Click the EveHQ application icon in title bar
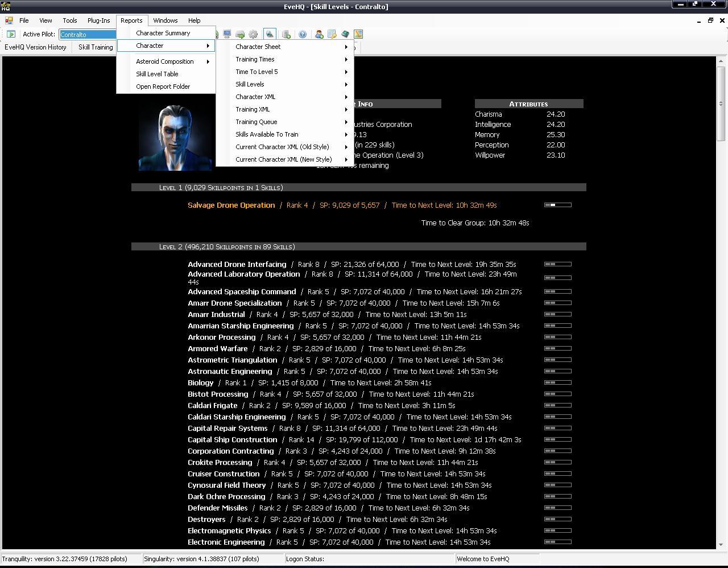This screenshot has width=728, height=568. [x=6, y=6]
